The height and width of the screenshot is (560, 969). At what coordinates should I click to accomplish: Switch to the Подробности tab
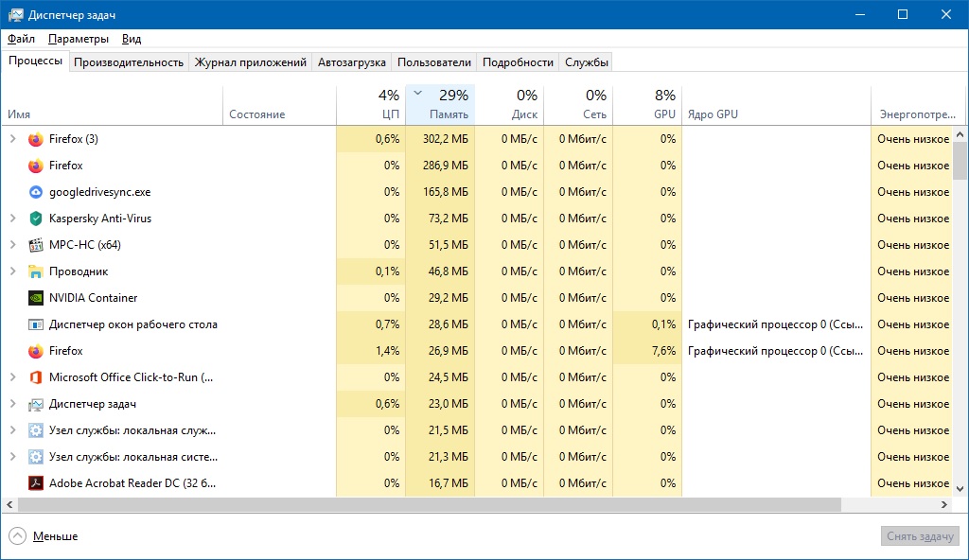[x=518, y=62]
